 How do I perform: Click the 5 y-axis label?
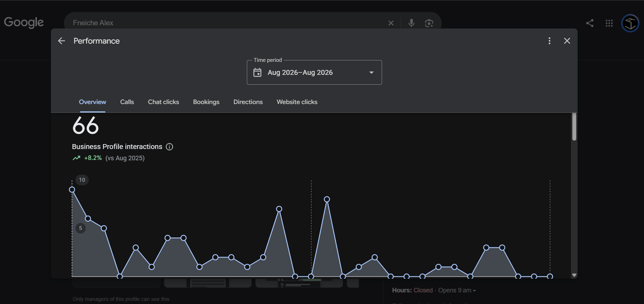(x=80, y=228)
